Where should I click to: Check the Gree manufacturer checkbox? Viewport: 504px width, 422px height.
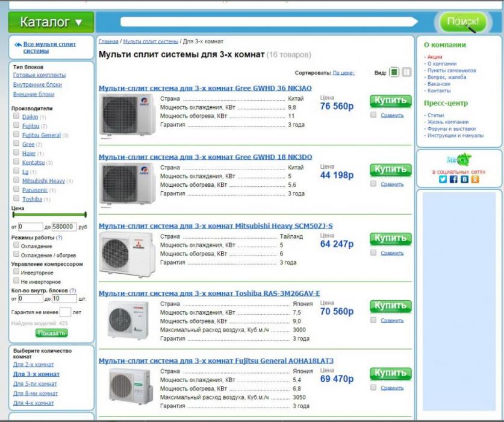click(x=16, y=143)
